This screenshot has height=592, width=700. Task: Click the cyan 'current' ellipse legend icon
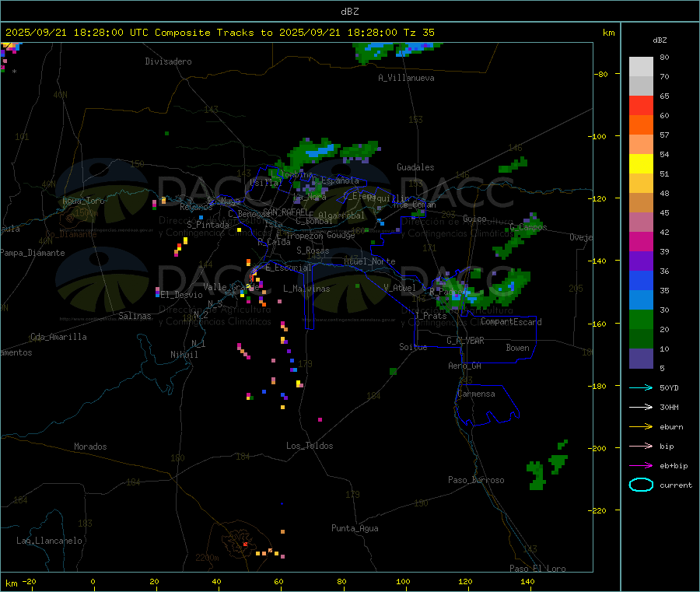[x=641, y=485]
